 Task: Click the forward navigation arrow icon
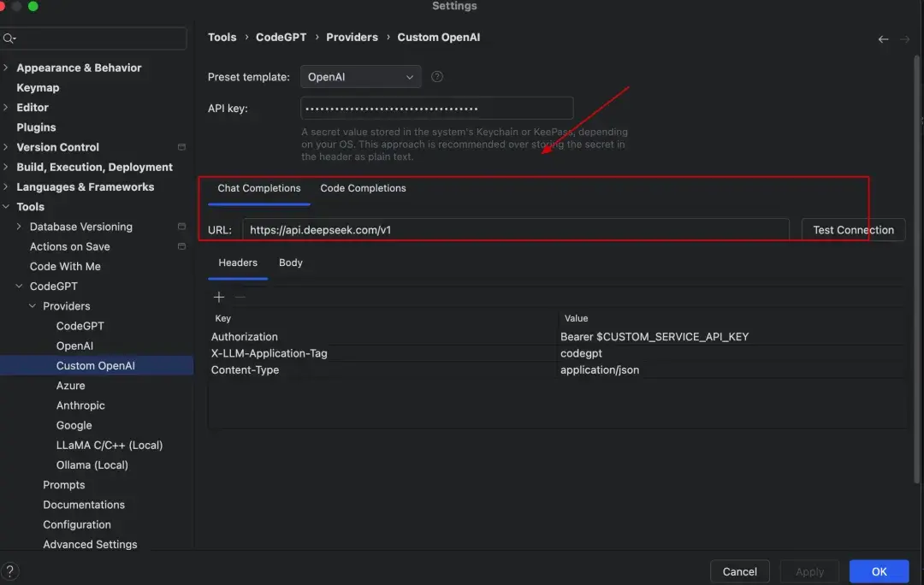click(904, 38)
